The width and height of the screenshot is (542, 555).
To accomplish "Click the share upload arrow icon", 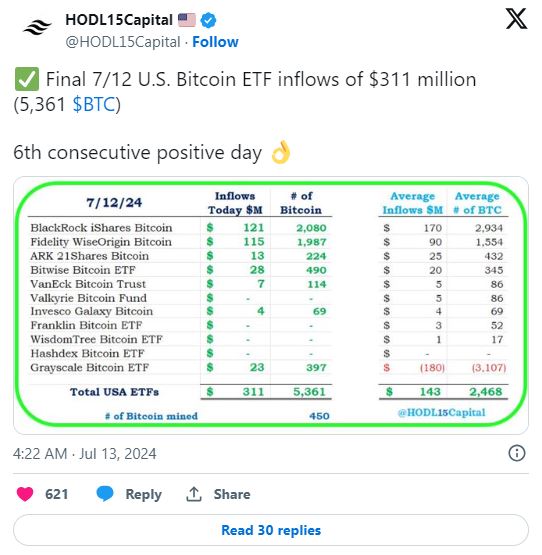I will coord(194,494).
